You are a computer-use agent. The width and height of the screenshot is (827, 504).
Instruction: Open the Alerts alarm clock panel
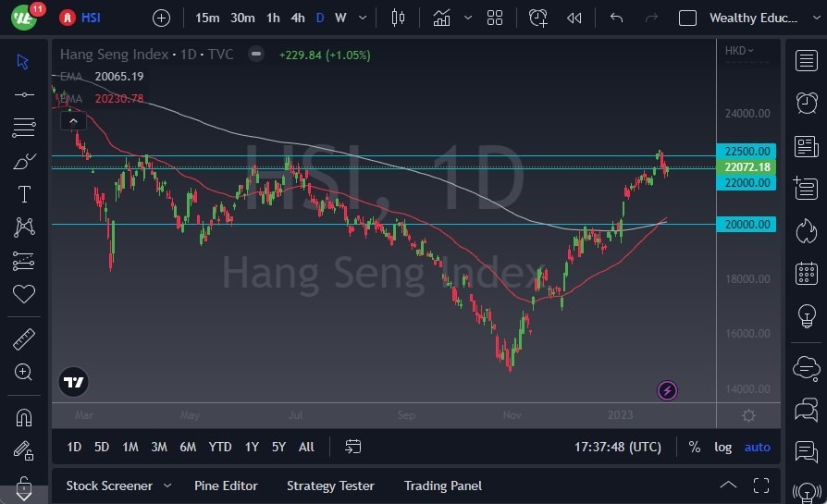806,102
